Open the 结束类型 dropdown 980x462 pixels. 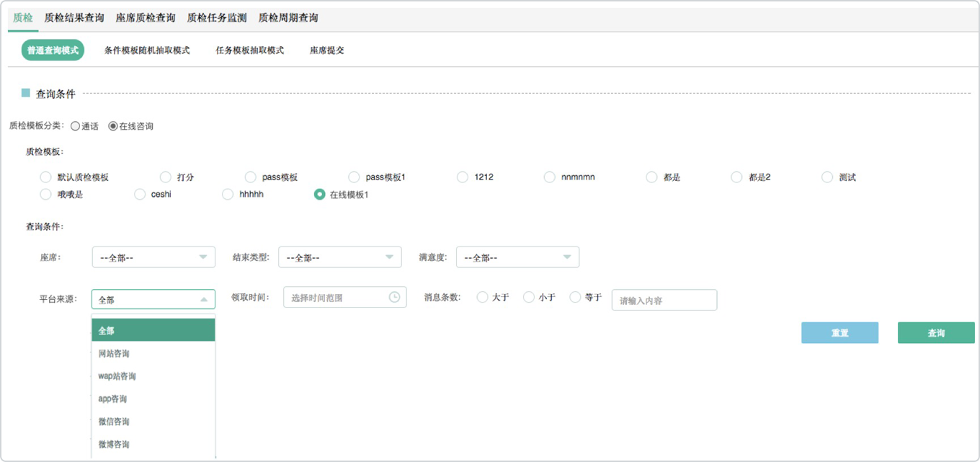point(340,257)
